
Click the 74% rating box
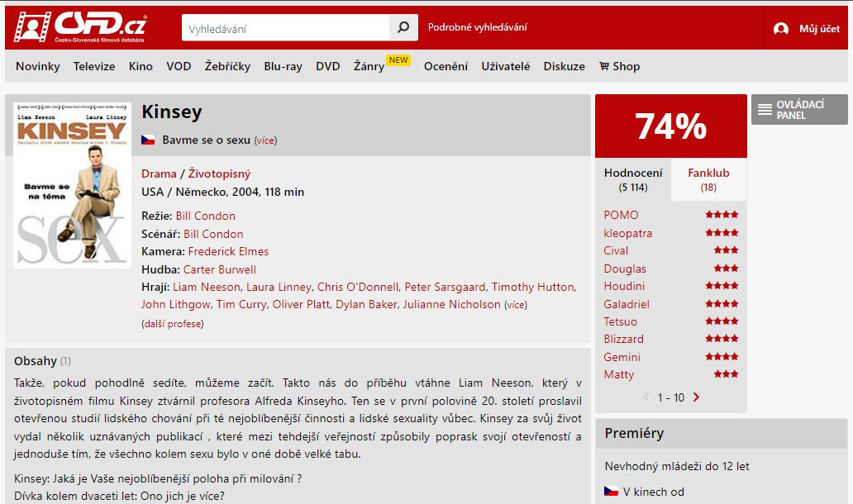pos(671,126)
